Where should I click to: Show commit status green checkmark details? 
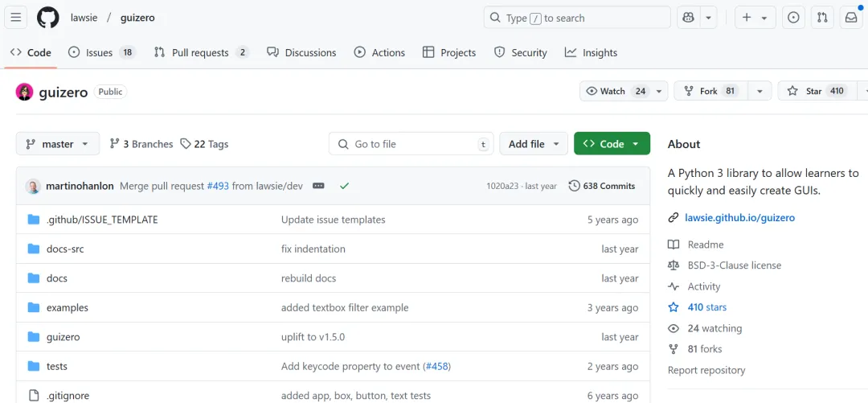344,187
